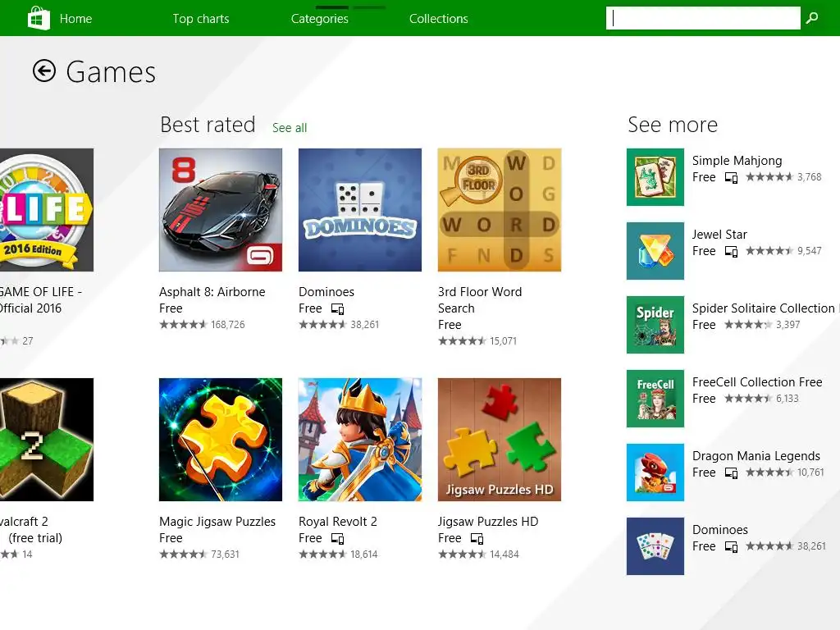Click Asphalt 8 star rating 168,726
The image size is (840, 630).
point(202,325)
